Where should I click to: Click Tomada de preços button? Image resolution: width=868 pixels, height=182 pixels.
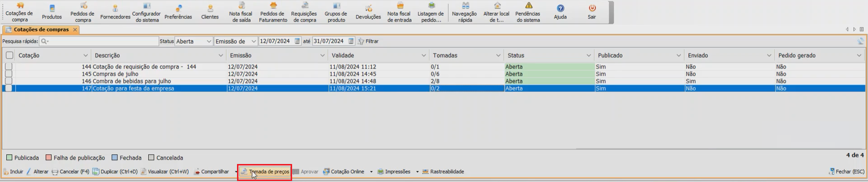pyautogui.click(x=265, y=172)
